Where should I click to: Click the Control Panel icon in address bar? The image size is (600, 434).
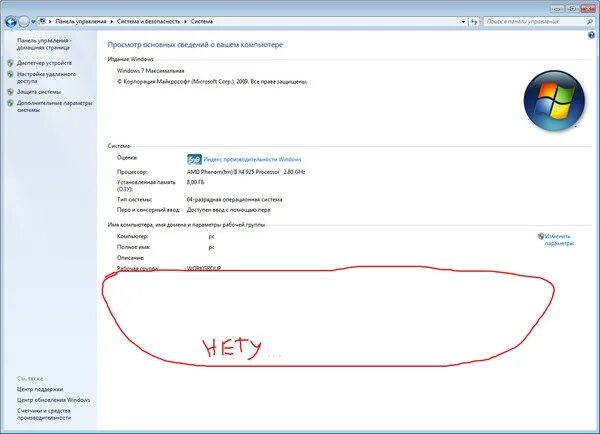tap(42, 21)
